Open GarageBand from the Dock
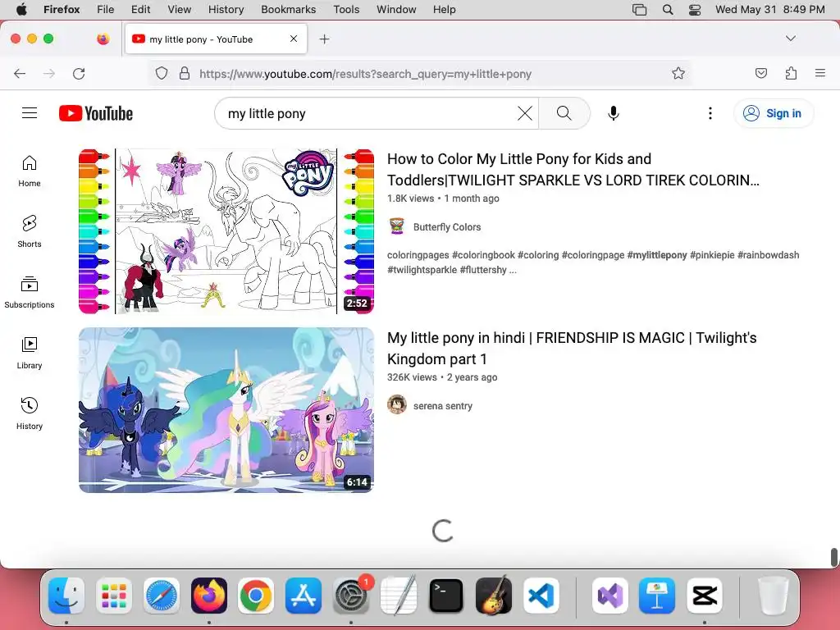 pos(493,596)
